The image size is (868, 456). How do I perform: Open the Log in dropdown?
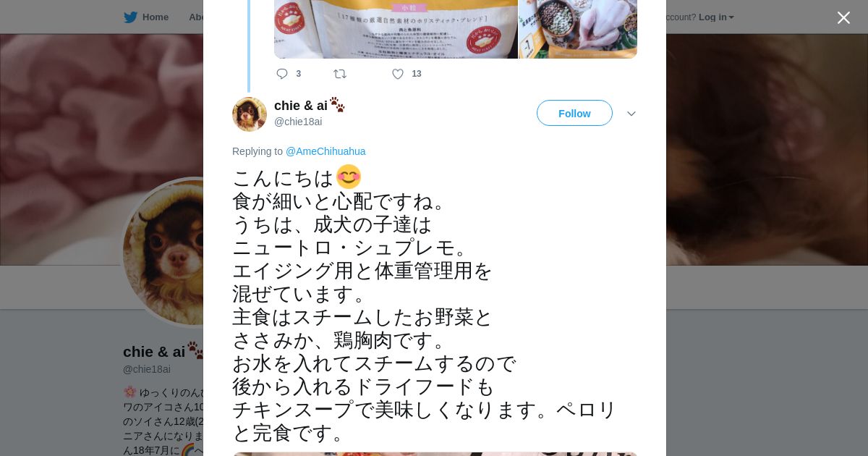pos(716,17)
